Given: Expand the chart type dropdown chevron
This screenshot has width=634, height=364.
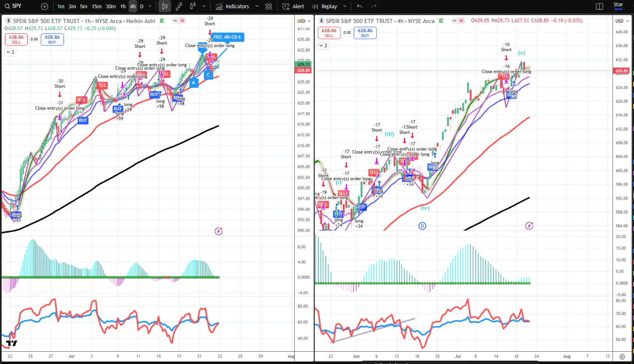Looking at the screenshot, I should pos(204,7).
